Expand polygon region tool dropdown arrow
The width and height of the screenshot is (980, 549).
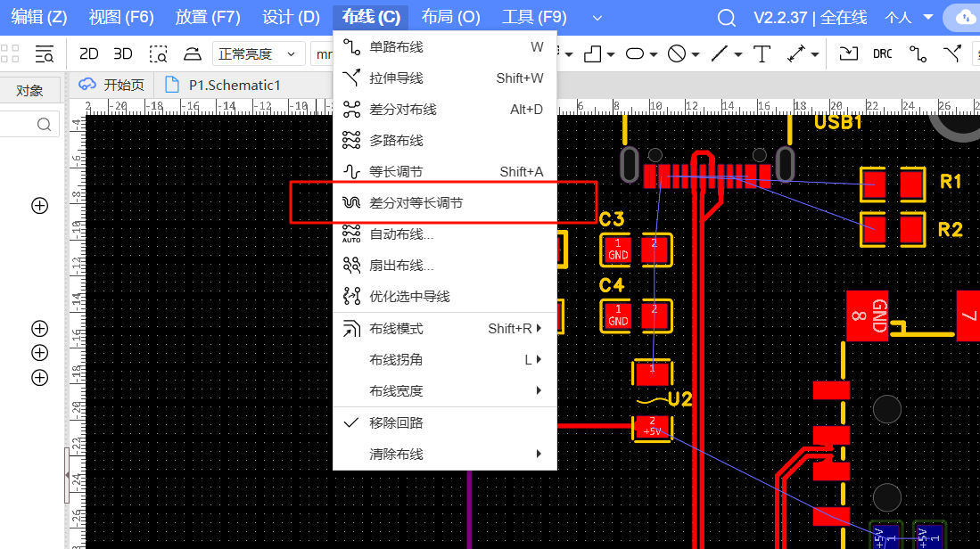pyautogui.click(x=611, y=55)
